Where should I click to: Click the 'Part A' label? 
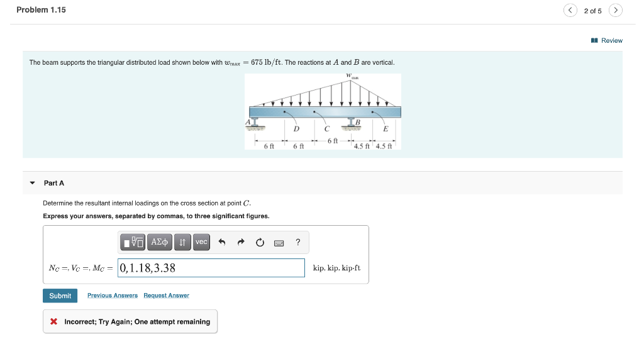pos(54,183)
